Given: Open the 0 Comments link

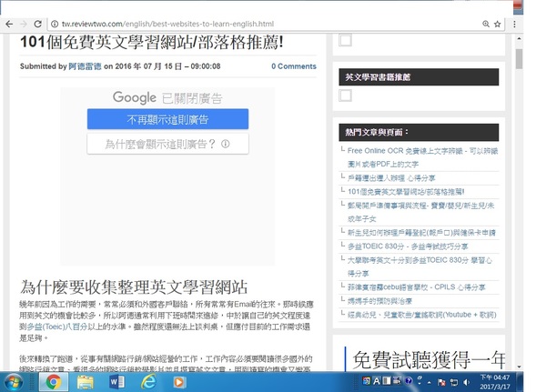Looking at the screenshot, I should [x=294, y=66].
